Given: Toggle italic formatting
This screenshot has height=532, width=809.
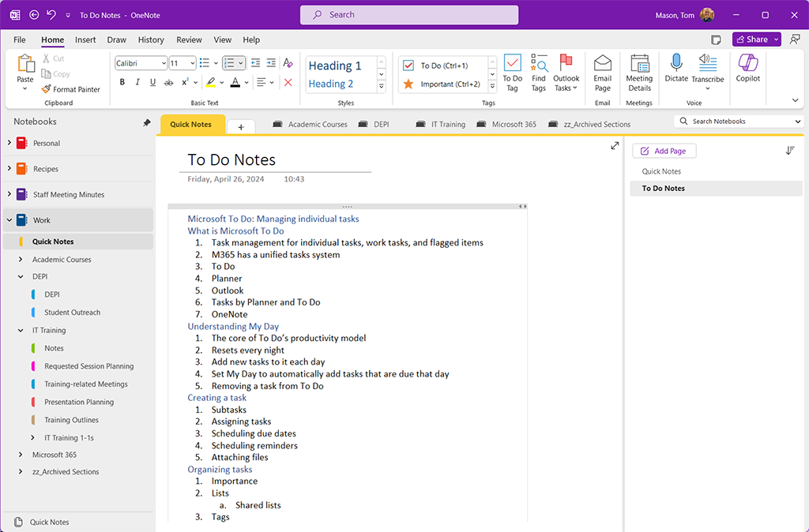Looking at the screenshot, I should pyautogui.click(x=136, y=82).
